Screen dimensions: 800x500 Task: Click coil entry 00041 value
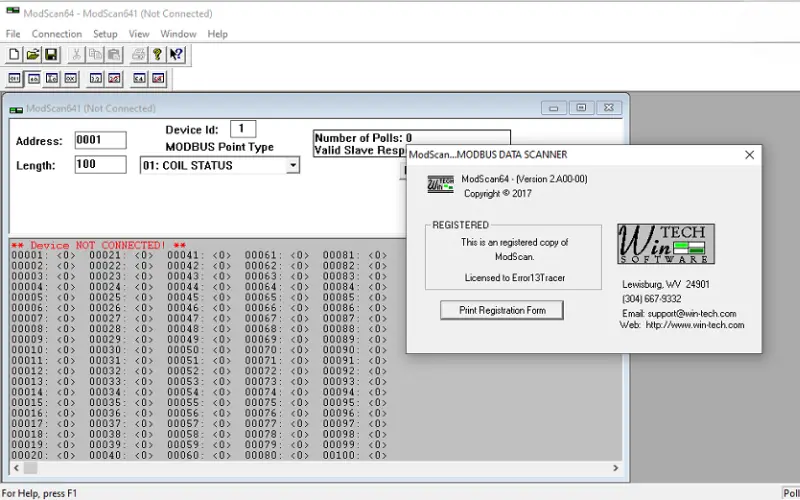pos(222,255)
